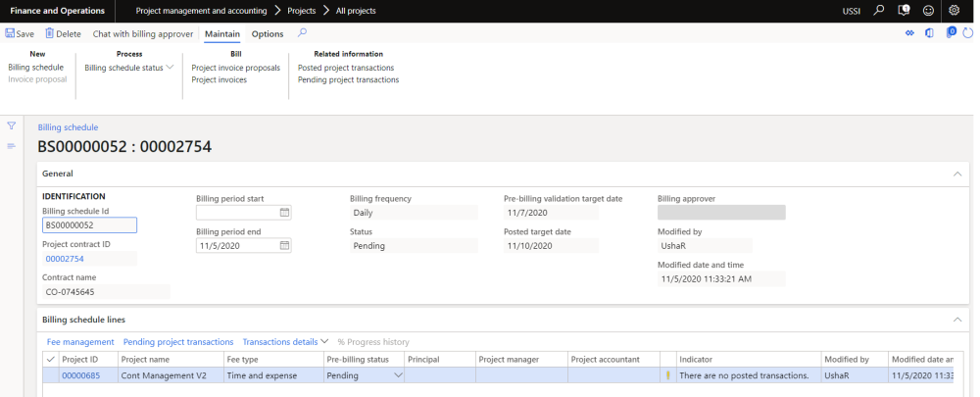Open the message center notification icon
This screenshot has width=980, height=397.
point(904,11)
